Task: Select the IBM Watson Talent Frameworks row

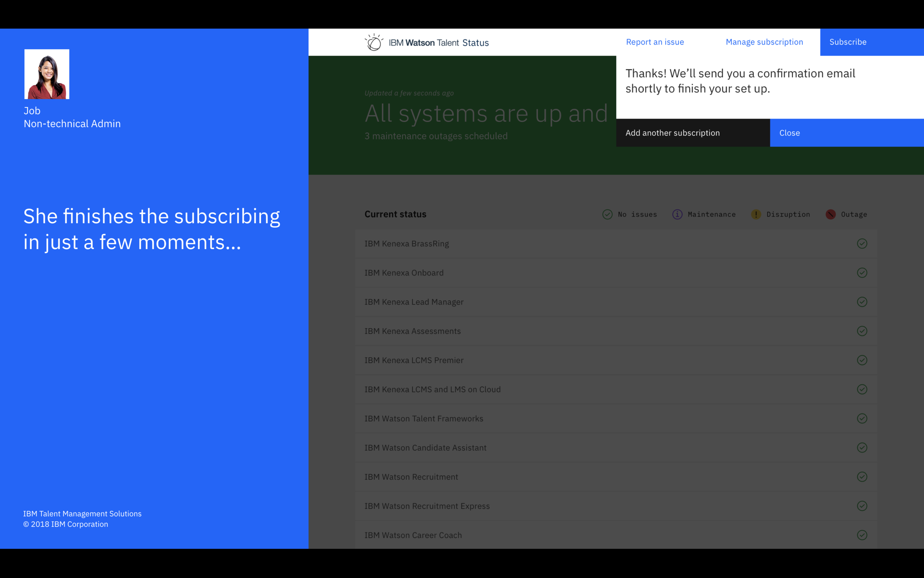Action: click(616, 419)
